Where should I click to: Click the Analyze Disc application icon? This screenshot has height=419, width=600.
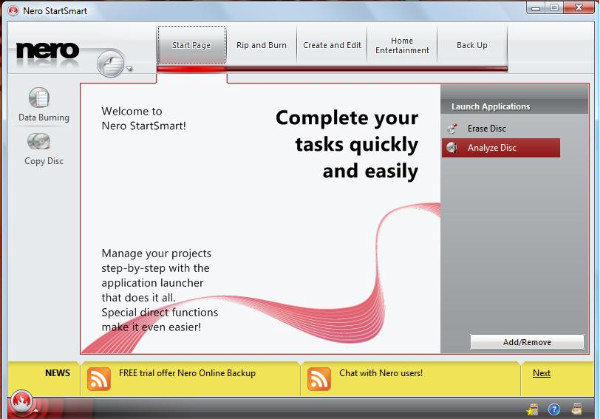pyautogui.click(x=453, y=148)
